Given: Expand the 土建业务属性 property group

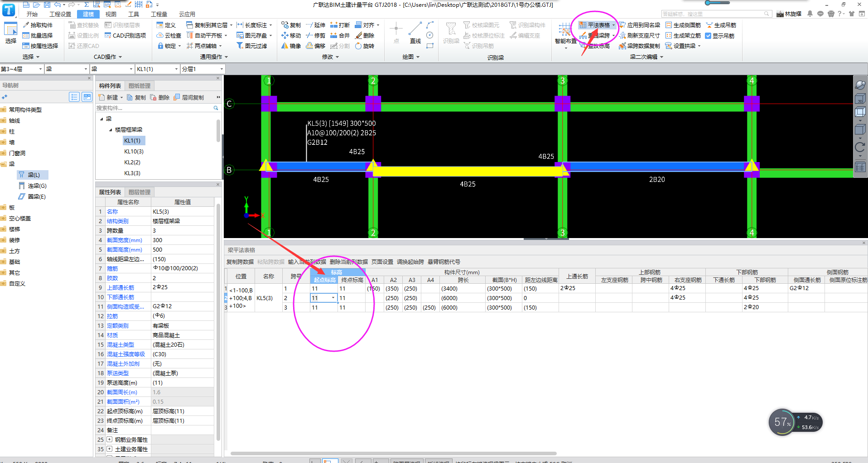Looking at the screenshot, I should (109, 449).
